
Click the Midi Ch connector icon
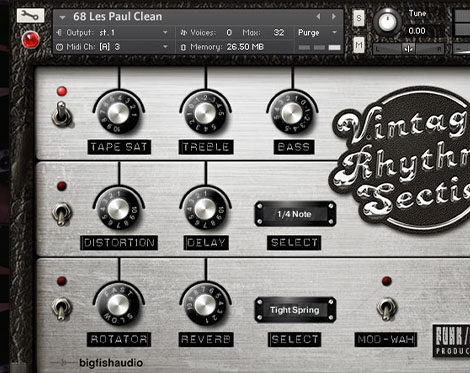[x=59, y=47]
